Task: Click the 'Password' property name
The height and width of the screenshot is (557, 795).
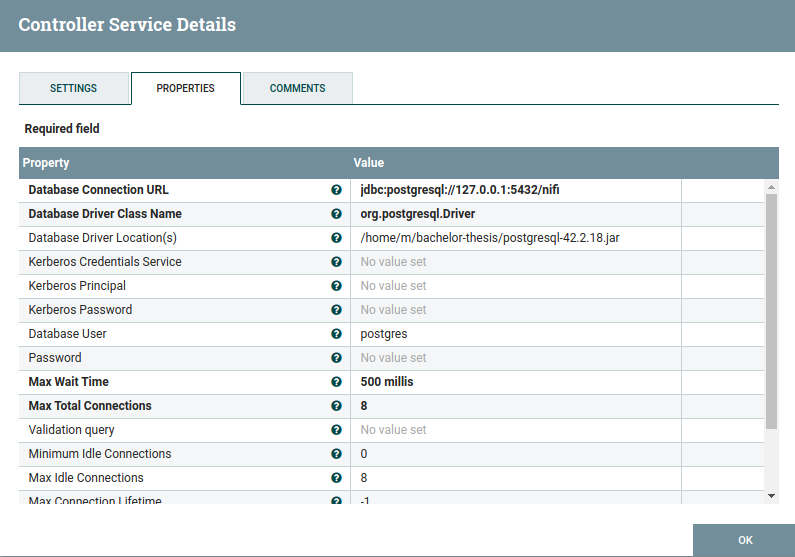Action: point(55,358)
